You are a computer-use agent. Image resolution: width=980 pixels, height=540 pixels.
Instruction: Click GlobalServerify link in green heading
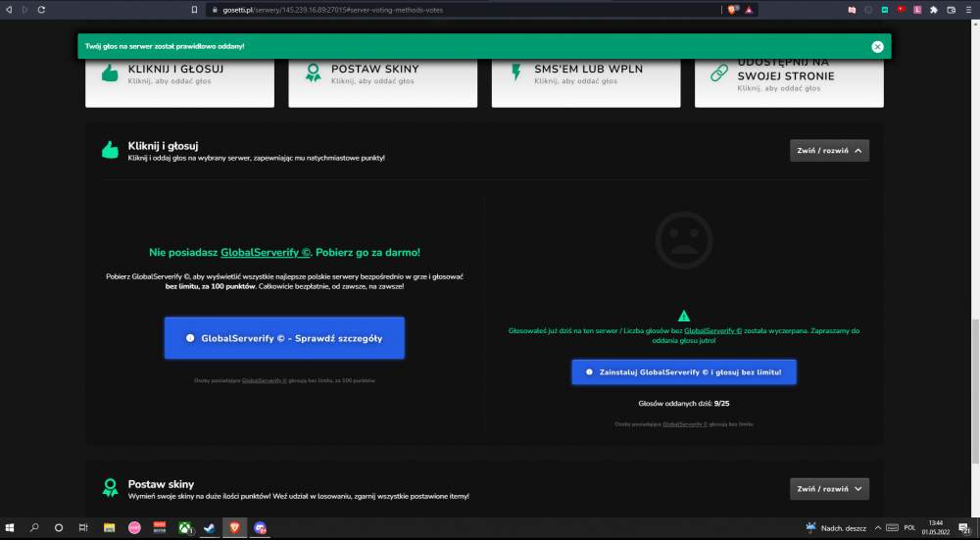[x=266, y=253]
